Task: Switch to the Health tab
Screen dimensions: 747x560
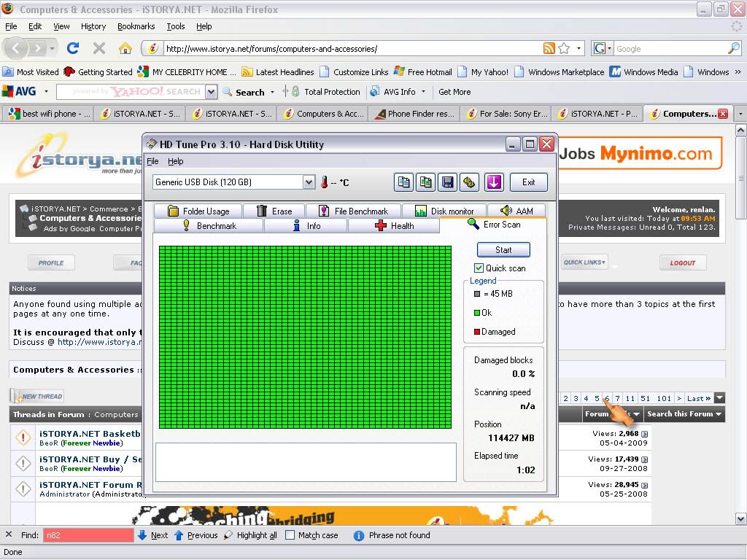Action: tap(394, 226)
